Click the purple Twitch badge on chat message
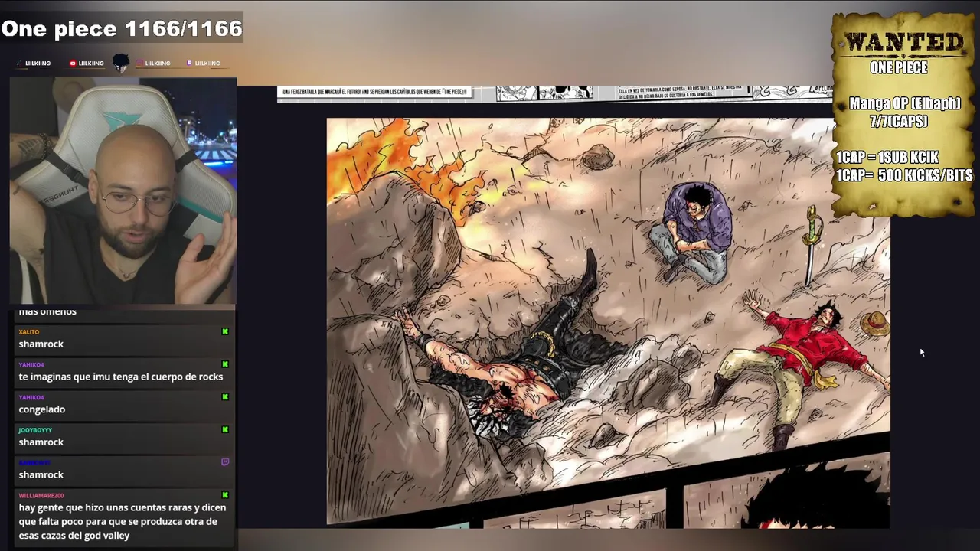This screenshot has width=980, height=551. pos(225,462)
